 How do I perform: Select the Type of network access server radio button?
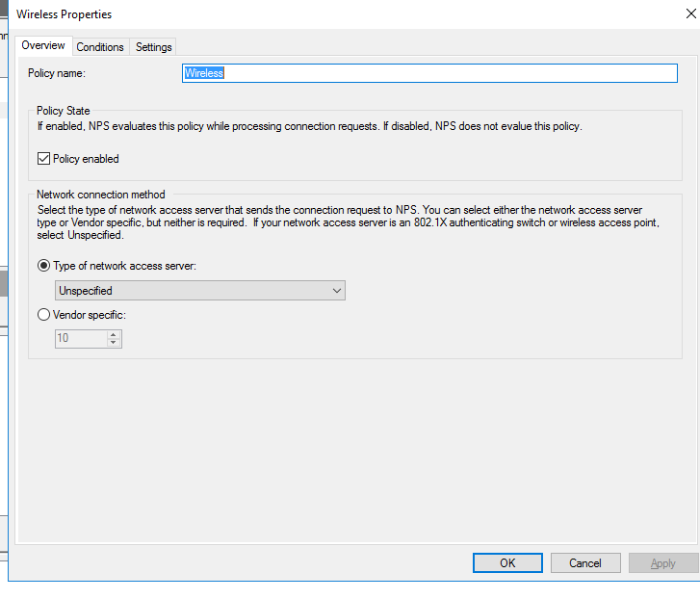click(43, 266)
